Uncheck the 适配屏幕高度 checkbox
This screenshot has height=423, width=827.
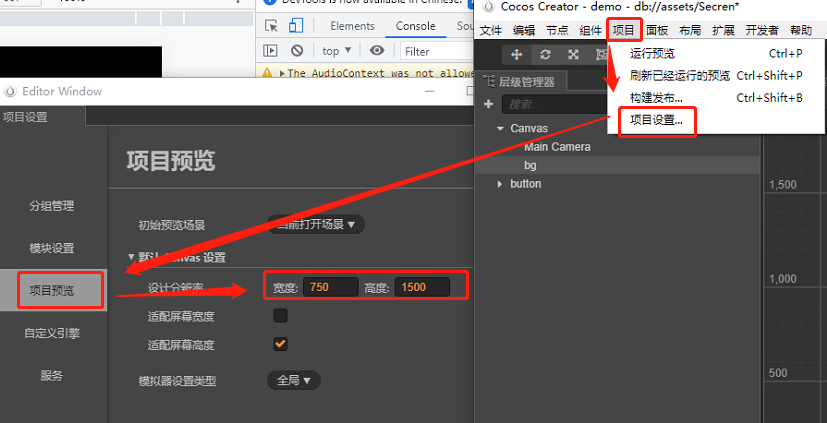(280, 344)
